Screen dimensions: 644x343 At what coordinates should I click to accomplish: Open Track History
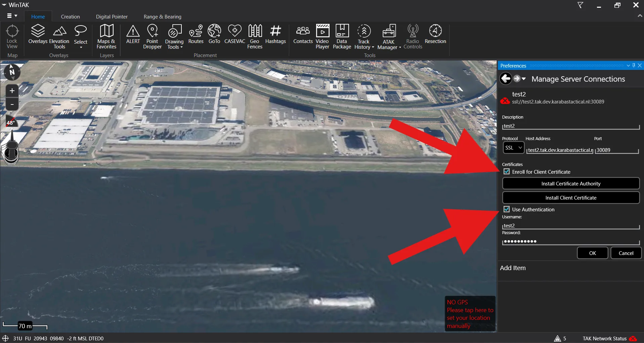pos(364,37)
